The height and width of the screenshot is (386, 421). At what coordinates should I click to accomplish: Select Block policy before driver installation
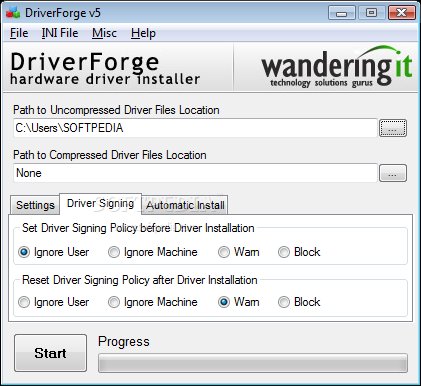(299, 252)
